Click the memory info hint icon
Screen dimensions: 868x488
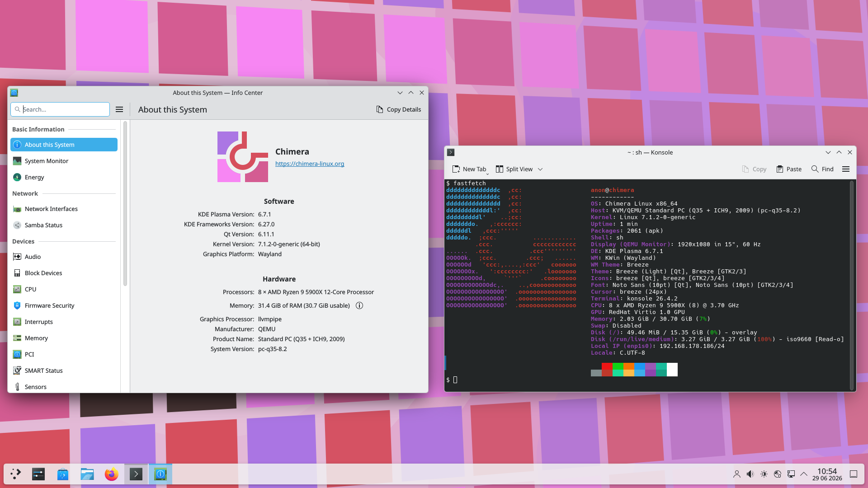click(359, 305)
